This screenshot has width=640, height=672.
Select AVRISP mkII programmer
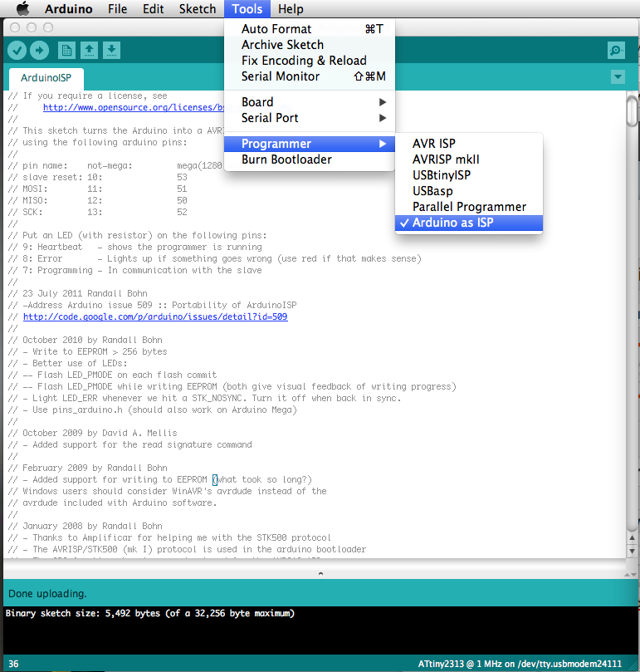point(469,159)
